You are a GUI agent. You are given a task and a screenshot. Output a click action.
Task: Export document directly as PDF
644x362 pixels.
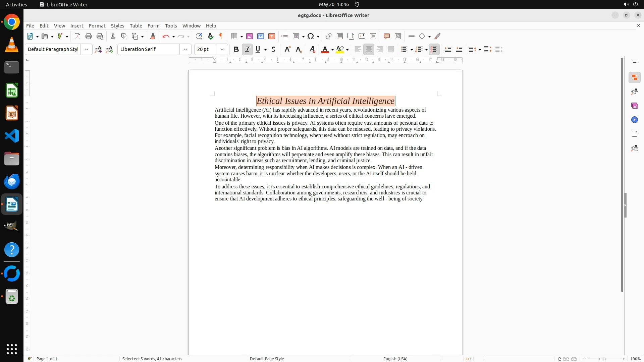tap(77, 36)
